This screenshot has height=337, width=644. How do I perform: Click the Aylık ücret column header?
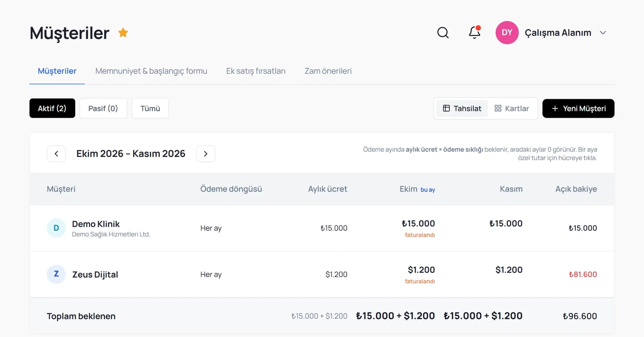pyautogui.click(x=328, y=189)
